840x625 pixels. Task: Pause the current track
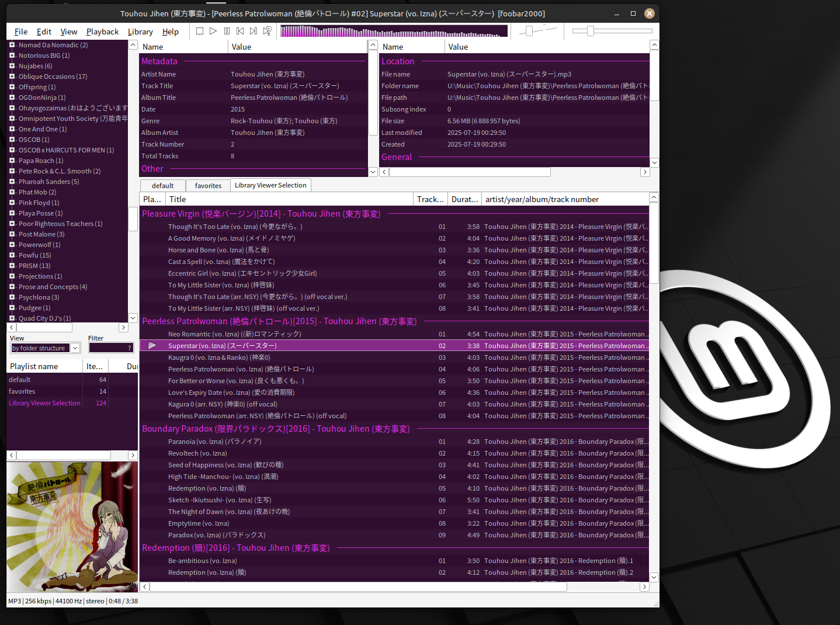point(227,31)
